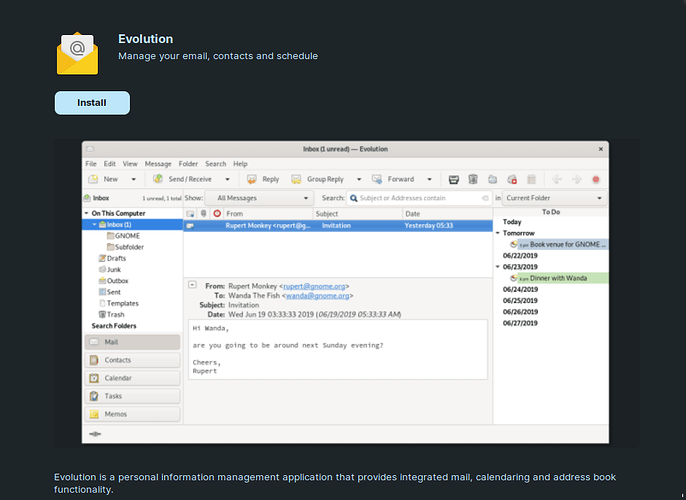The height and width of the screenshot is (500, 686).
Task: Open the Folder menu
Action: tap(188, 164)
